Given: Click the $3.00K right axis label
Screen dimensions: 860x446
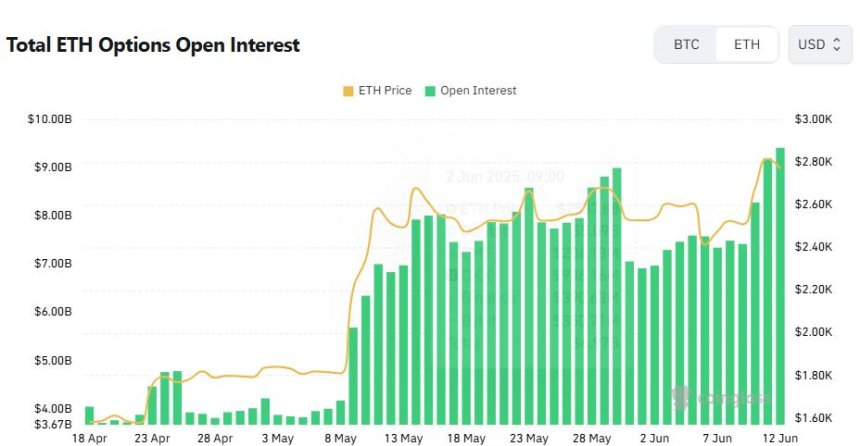Looking at the screenshot, I should pos(813,119).
